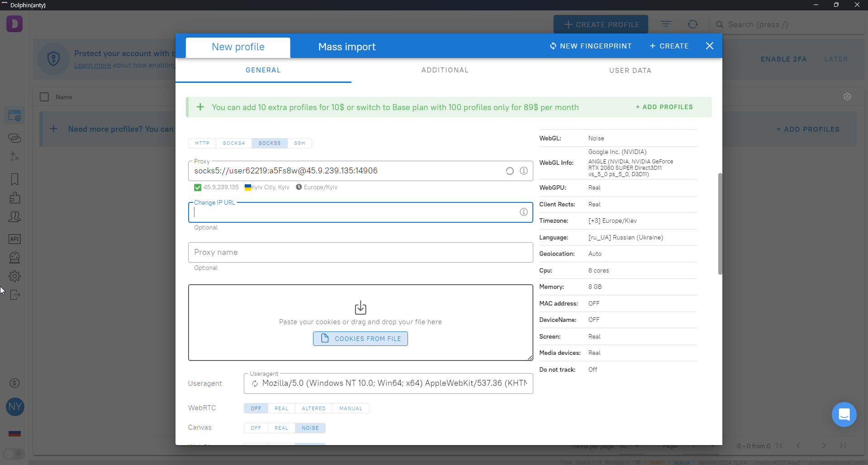Regenerate useragent with refresh icon

click(255, 384)
